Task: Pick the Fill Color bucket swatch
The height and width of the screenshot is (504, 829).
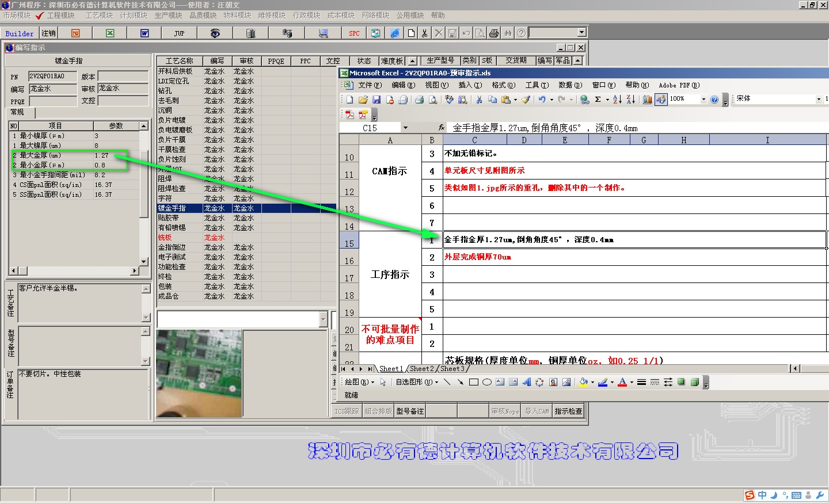Action: 583,382
